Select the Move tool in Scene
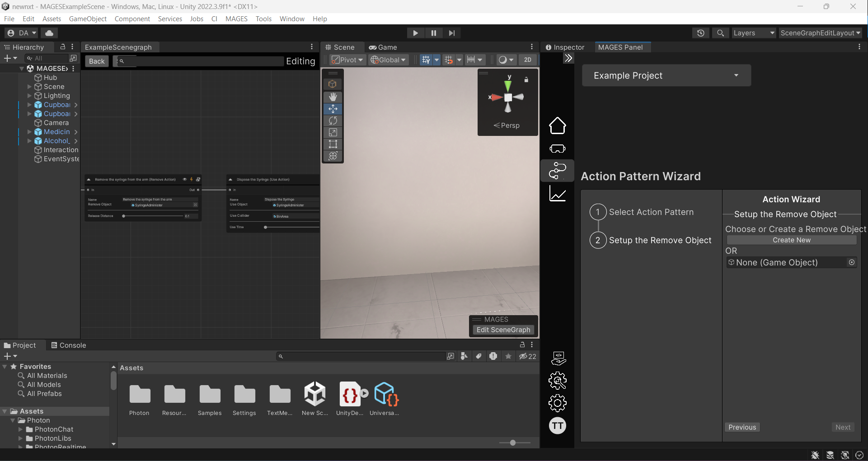The image size is (868, 461). tap(333, 109)
